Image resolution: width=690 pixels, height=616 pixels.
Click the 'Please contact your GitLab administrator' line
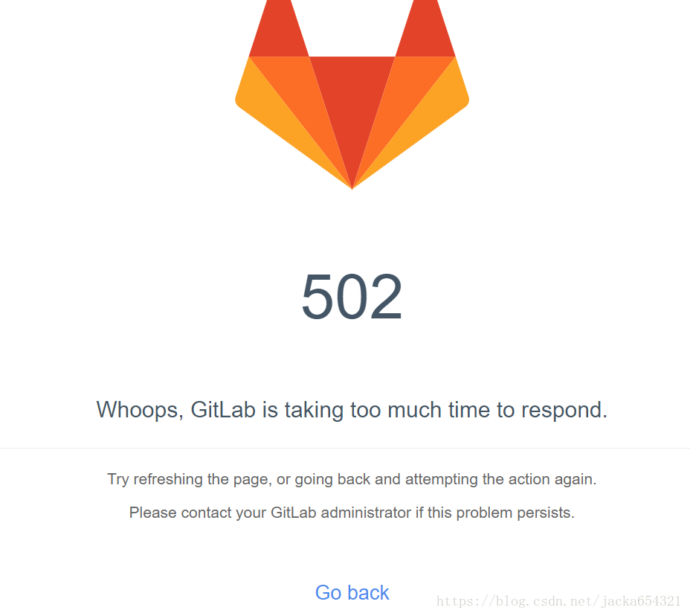pos(352,513)
